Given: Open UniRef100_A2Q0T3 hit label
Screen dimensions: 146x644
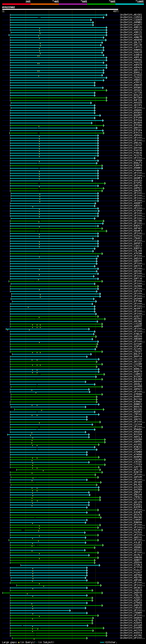Looking at the screenshot, I should click(131, 316).
